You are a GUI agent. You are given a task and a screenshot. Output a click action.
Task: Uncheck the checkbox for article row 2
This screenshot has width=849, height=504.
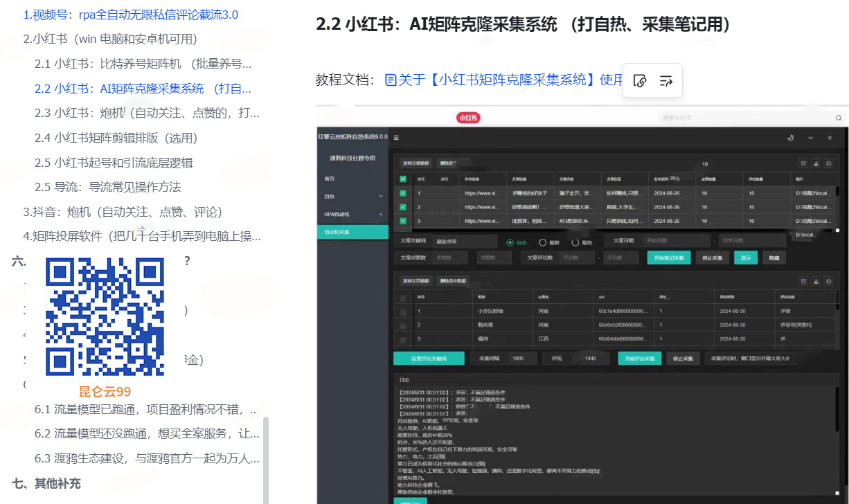tap(404, 207)
